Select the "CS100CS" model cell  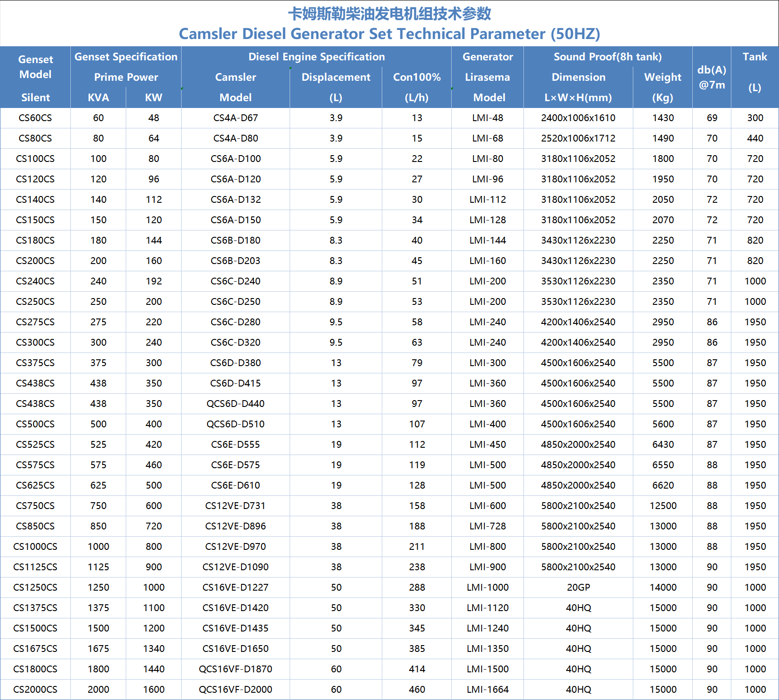coord(35,159)
